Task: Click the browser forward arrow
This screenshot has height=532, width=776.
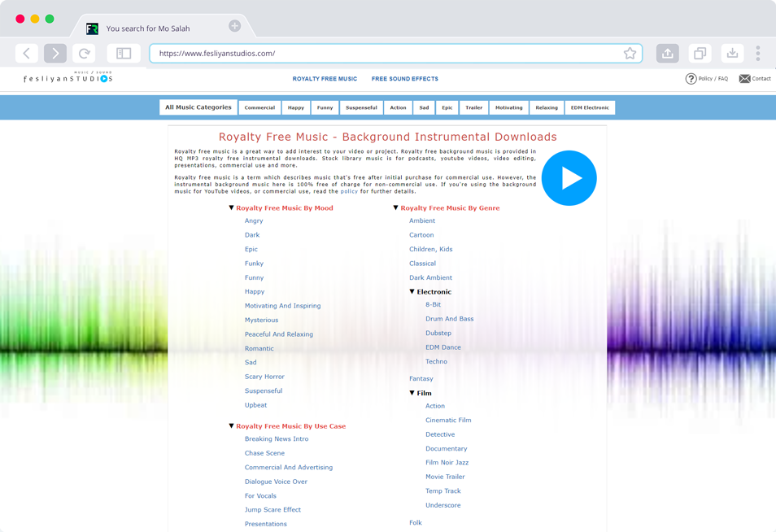Action: click(x=55, y=54)
